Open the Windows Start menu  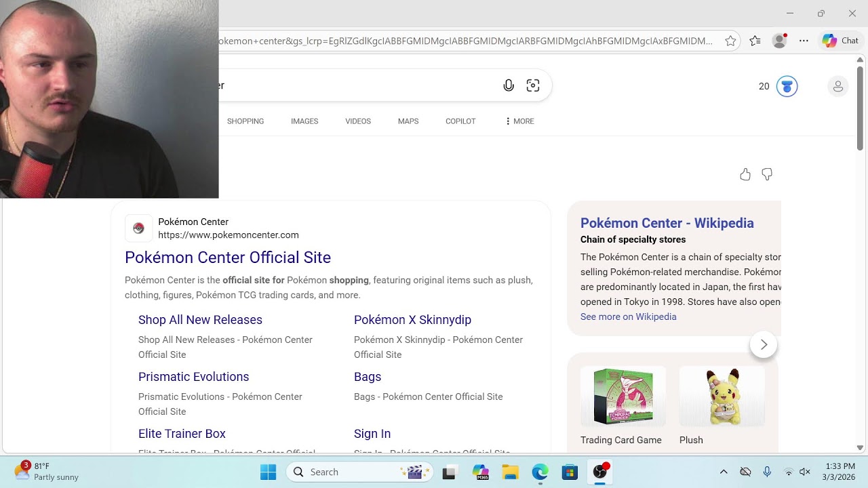(x=269, y=472)
